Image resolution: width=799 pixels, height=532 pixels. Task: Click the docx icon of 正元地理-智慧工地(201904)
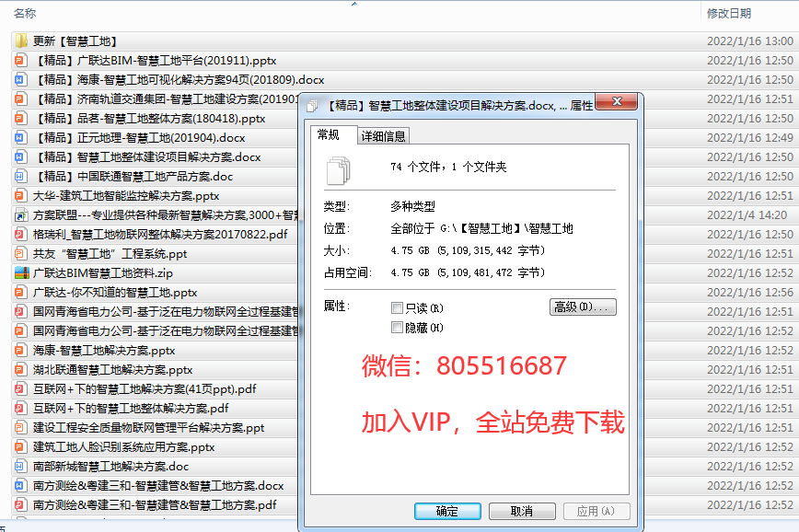coord(20,137)
